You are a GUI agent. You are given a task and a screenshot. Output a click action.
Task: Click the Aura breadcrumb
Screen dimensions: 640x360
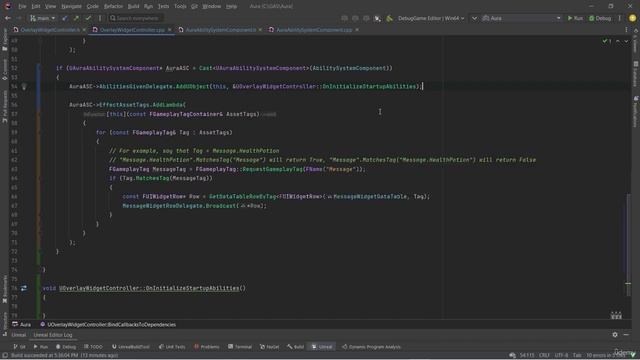point(22,324)
